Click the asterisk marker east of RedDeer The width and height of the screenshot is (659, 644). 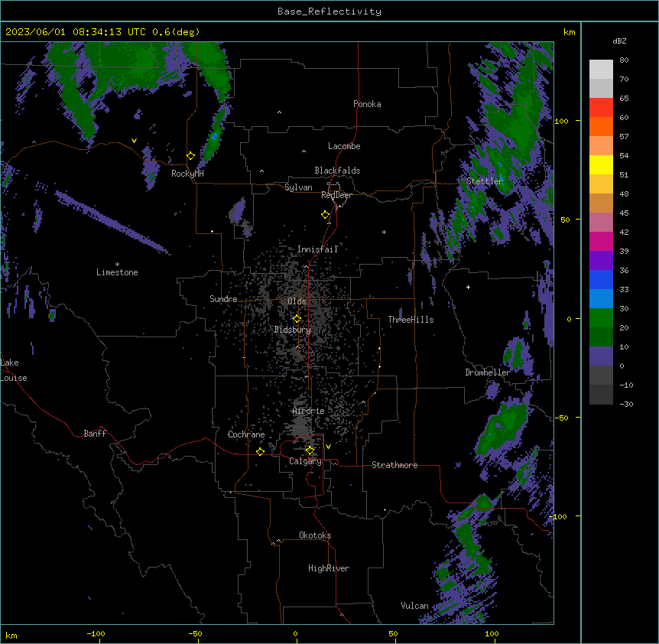tap(384, 232)
